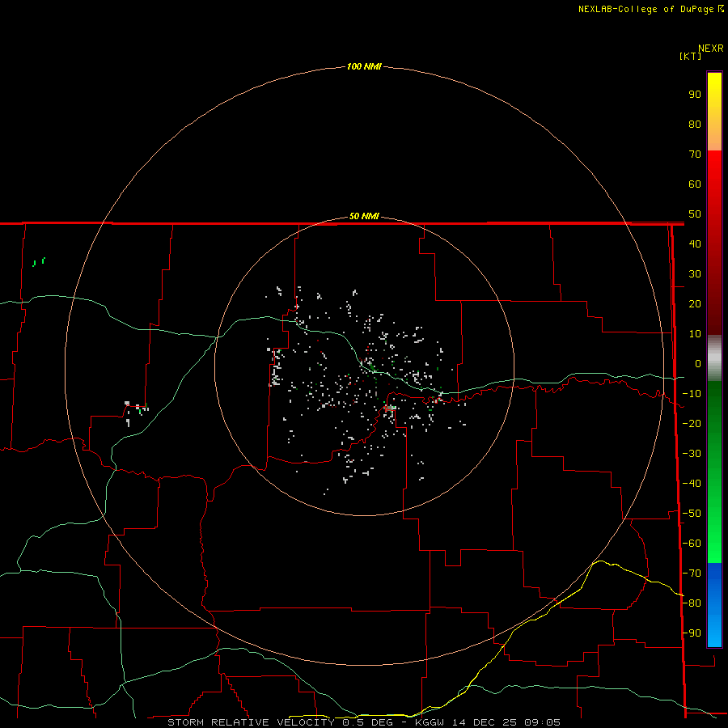Click the blue bottom segment of the color bar
The height and width of the screenshot is (728, 728).
(714, 605)
